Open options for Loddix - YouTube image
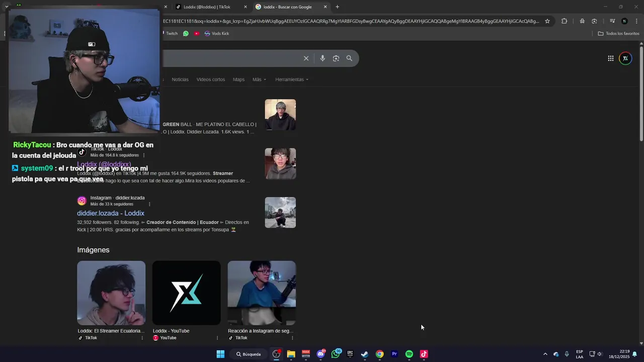This screenshot has width=644, height=362. coord(217,338)
